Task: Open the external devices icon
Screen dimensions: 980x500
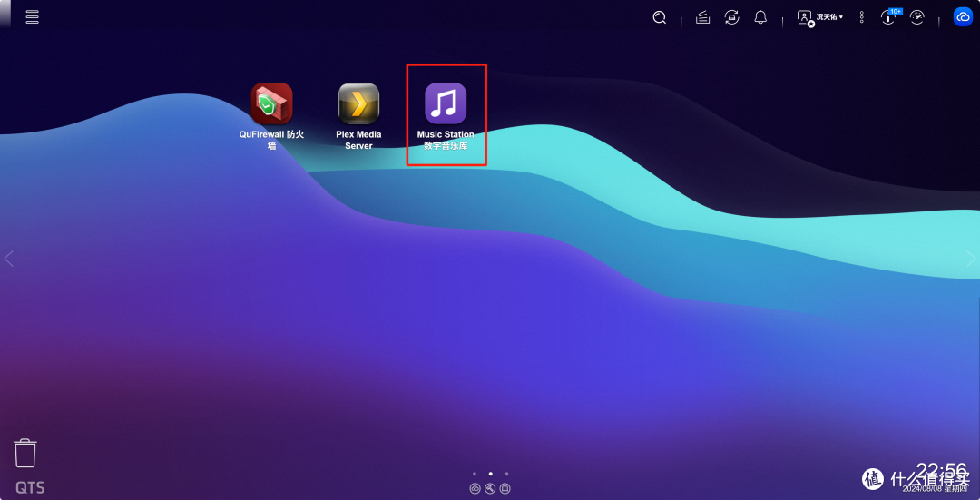Action: pyautogui.click(x=732, y=17)
